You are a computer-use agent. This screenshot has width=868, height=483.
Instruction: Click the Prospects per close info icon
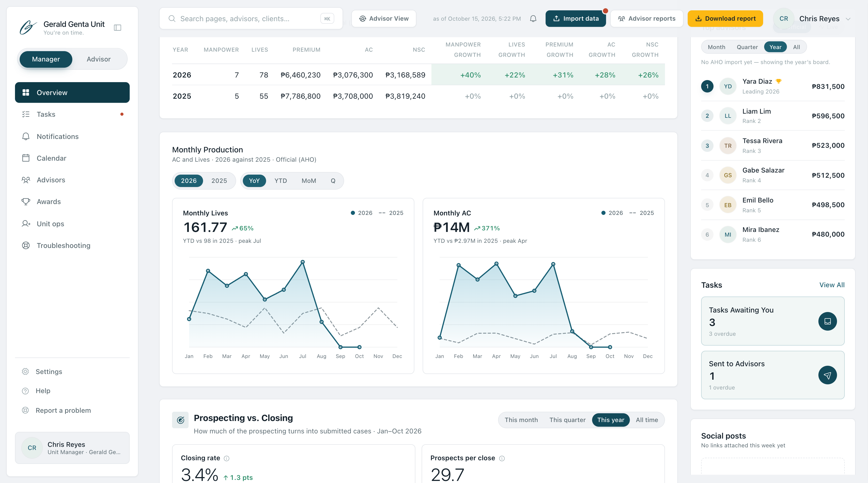pos(502,458)
